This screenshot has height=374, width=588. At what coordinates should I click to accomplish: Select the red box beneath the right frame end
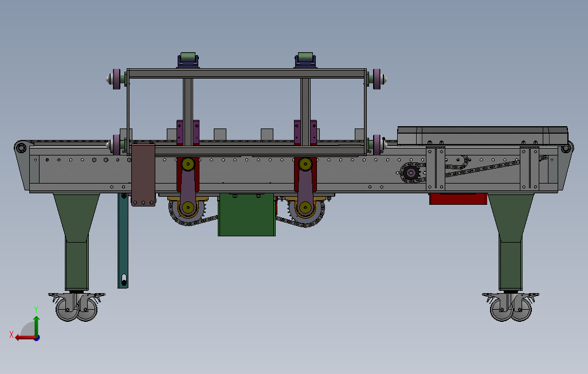(x=458, y=198)
